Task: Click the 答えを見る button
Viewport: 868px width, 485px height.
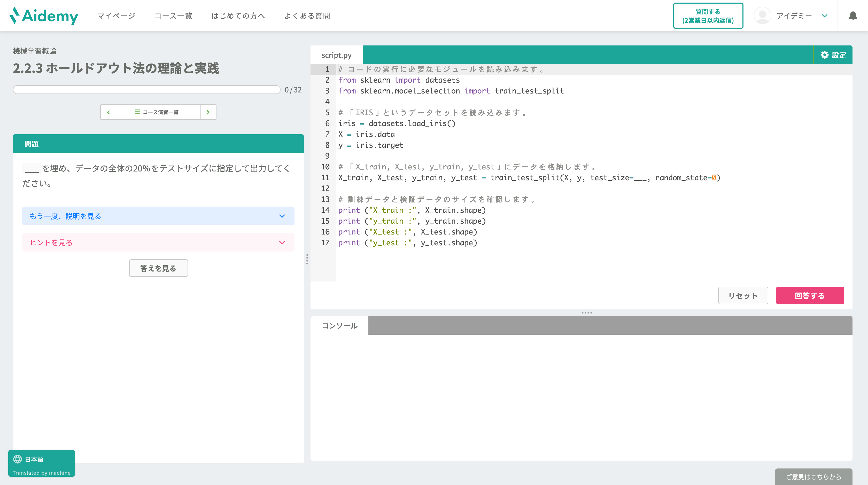Action: pos(158,268)
